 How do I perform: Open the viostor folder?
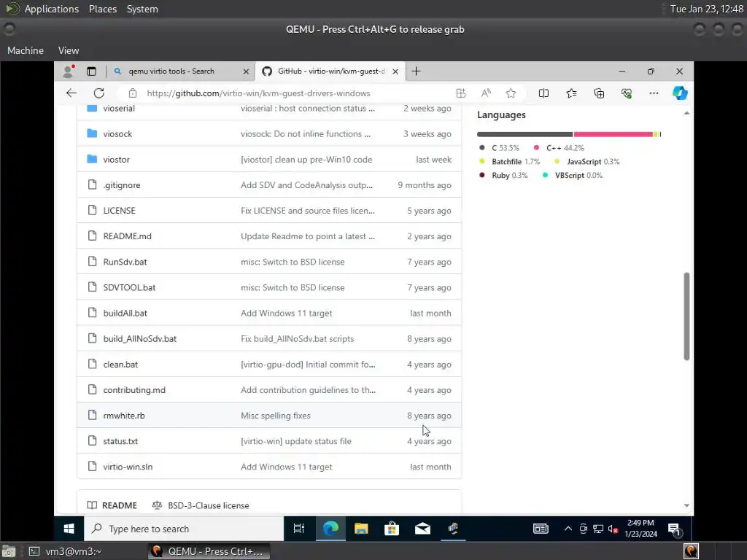coord(116,160)
